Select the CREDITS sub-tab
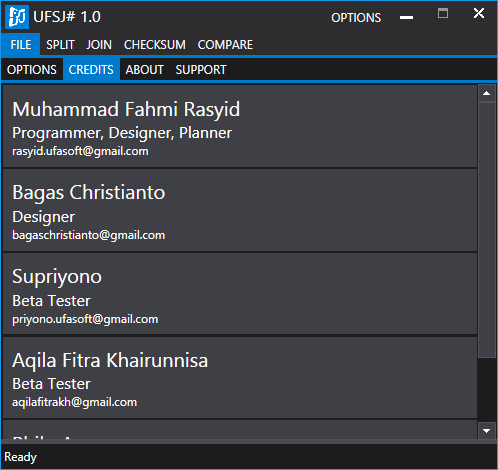Viewport: 498px width, 470px height. point(91,70)
